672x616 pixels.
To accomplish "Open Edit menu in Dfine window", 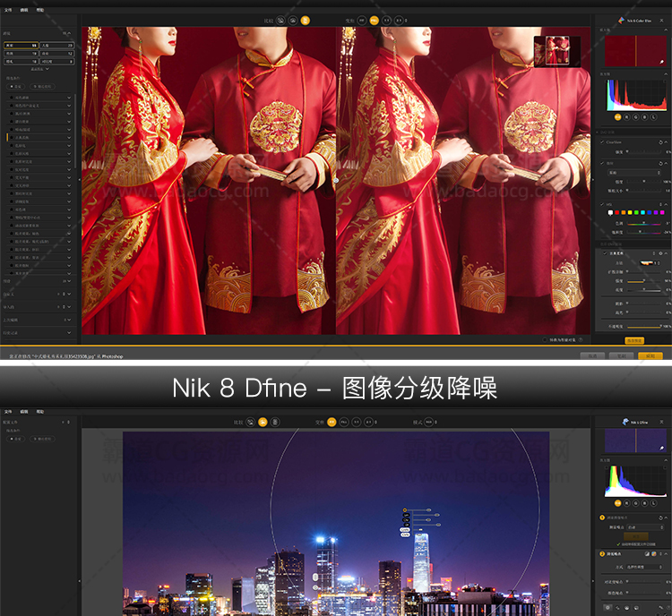I will point(24,412).
